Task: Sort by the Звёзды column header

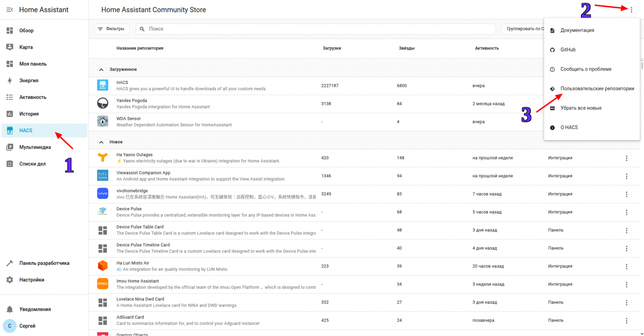Action: pos(406,48)
